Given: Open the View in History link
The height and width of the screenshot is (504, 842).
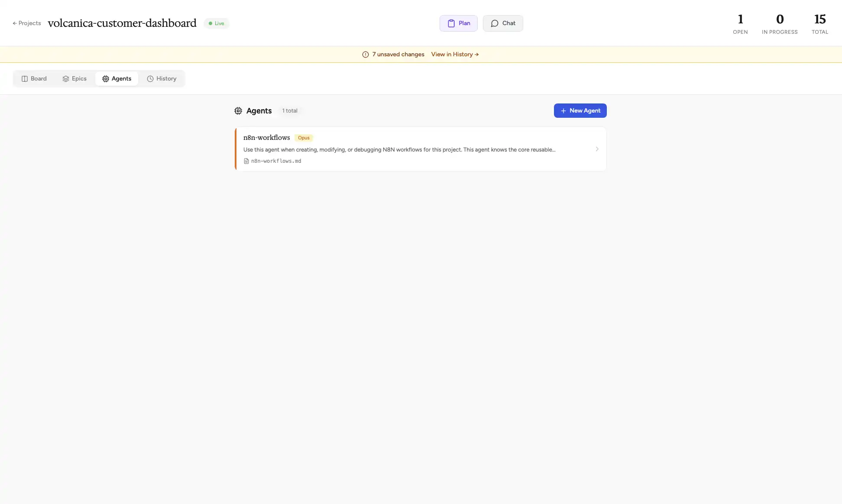Looking at the screenshot, I should [454, 54].
